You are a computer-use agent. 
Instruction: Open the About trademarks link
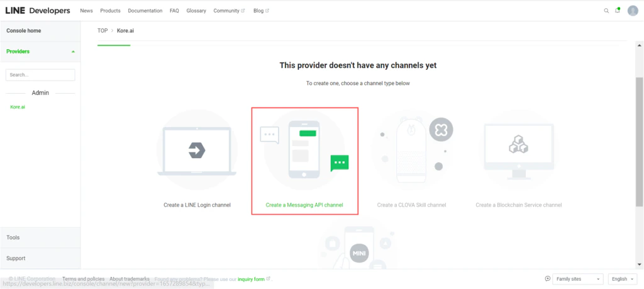[130, 279]
